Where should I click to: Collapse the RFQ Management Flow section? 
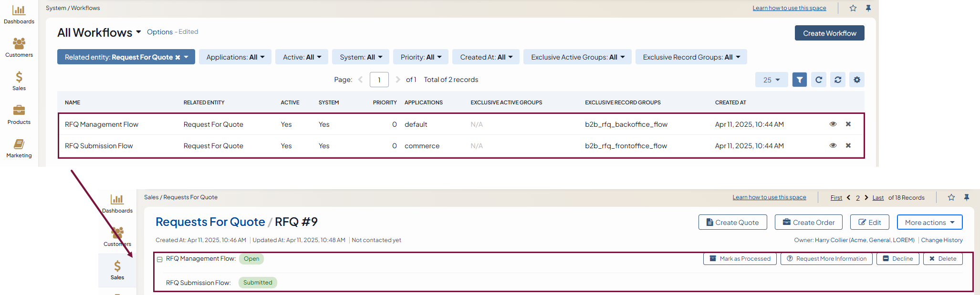click(x=160, y=260)
